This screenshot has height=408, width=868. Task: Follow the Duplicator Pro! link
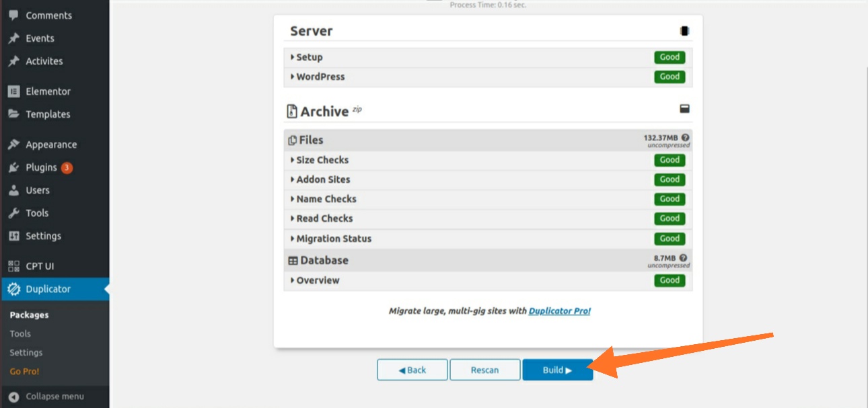(559, 311)
